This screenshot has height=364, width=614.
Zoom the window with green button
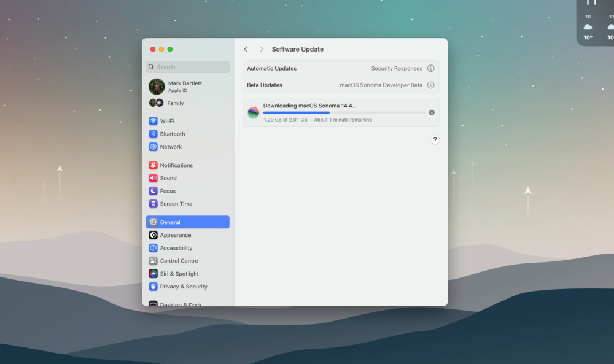tap(170, 49)
